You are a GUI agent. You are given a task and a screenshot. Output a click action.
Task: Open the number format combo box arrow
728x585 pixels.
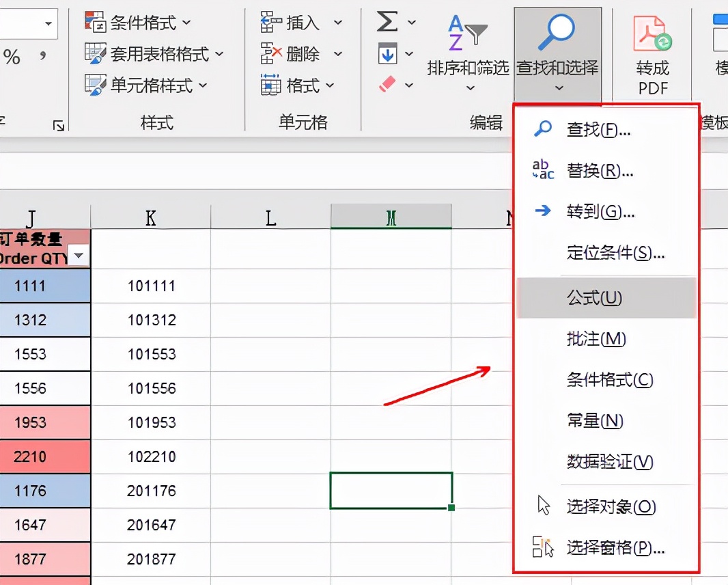coord(48,23)
